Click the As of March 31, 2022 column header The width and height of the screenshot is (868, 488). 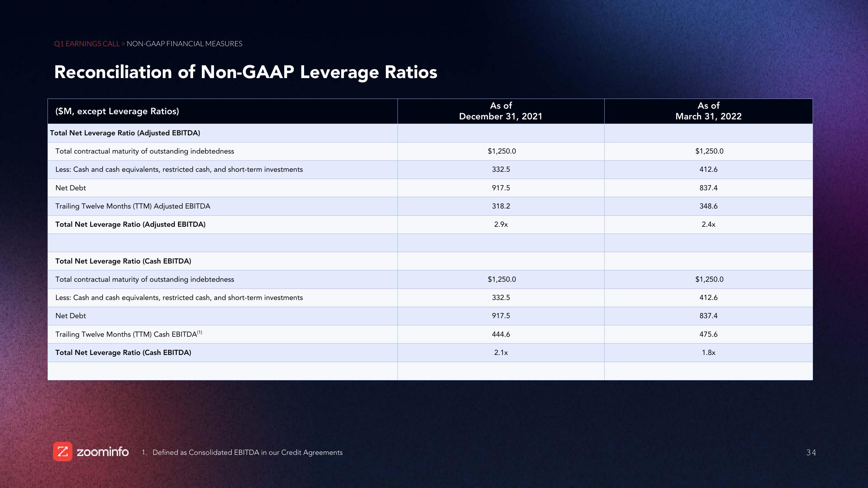(x=708, y=111)
